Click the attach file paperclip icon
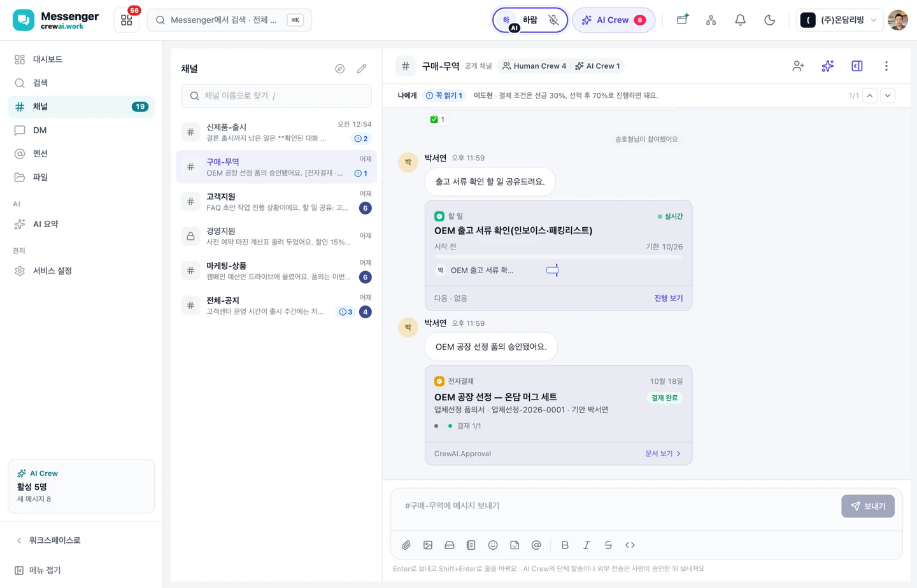Screen dimensions: 917x588 pyautogui.click(x=406, y=545)
